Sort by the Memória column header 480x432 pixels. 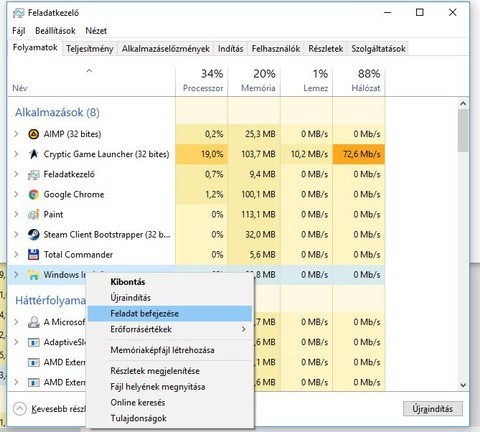pos(254,81)
